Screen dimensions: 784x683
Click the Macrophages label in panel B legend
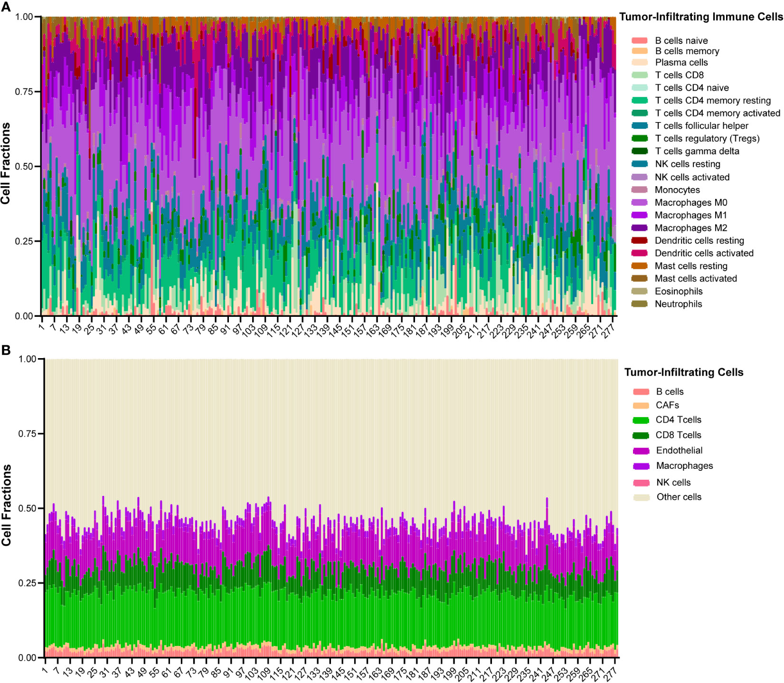point(684,466)
